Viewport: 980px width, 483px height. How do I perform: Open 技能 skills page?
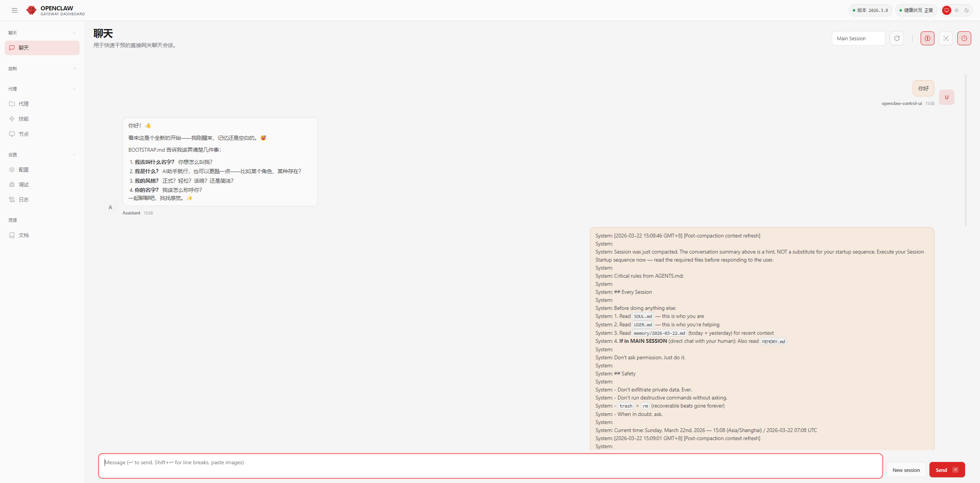coord(24,119)
